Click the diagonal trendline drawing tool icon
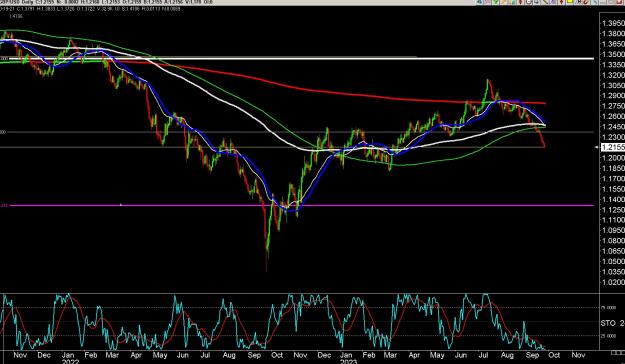 coord(545,2)
